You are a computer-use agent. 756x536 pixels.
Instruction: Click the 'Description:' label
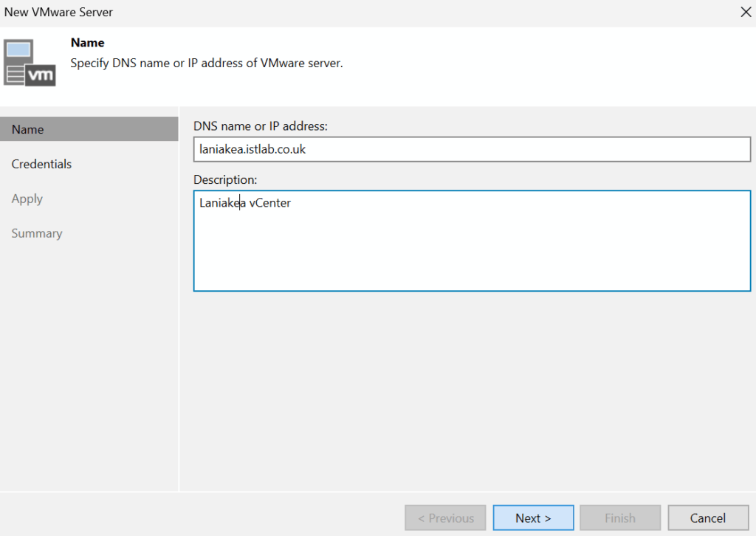coord(225,180)
